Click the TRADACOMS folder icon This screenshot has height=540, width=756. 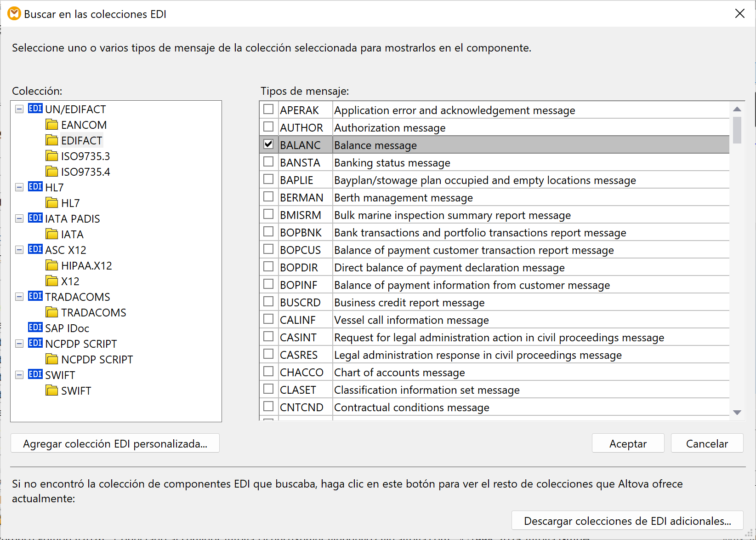coord(52,312)
